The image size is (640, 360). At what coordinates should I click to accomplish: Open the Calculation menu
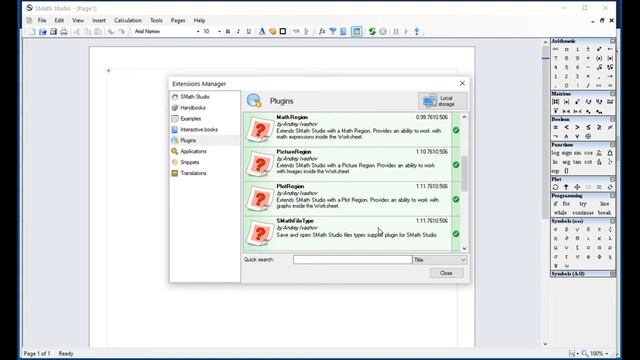point(128,20)
